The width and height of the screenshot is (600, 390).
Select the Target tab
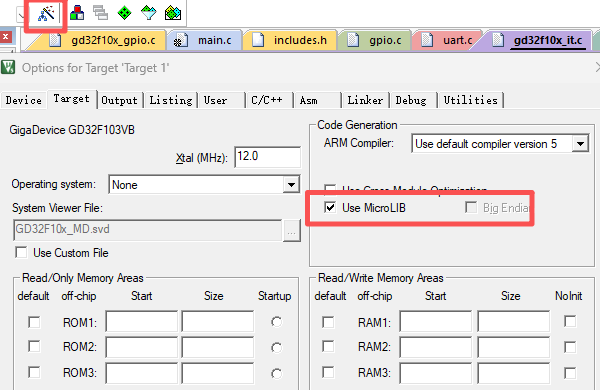tap(72, 99)
